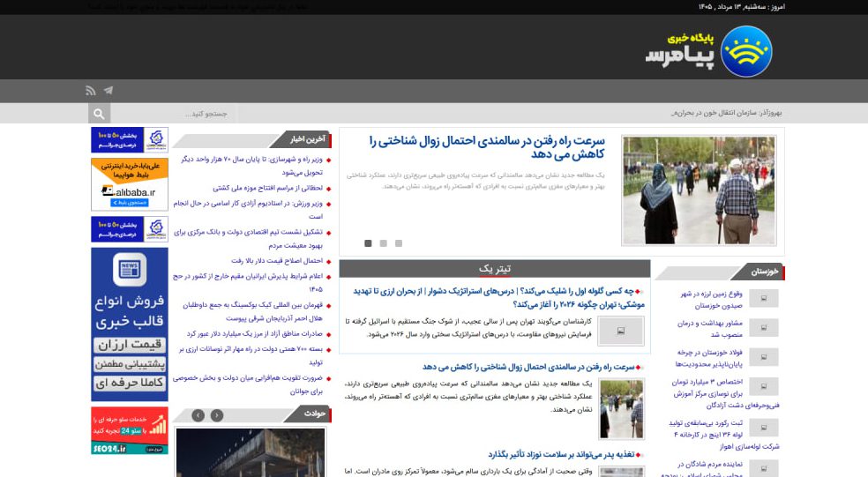This screenshot has height=477, width=868.
Task: Open the small elderly walkers thumbnail in the list
Action: [622, 409]
